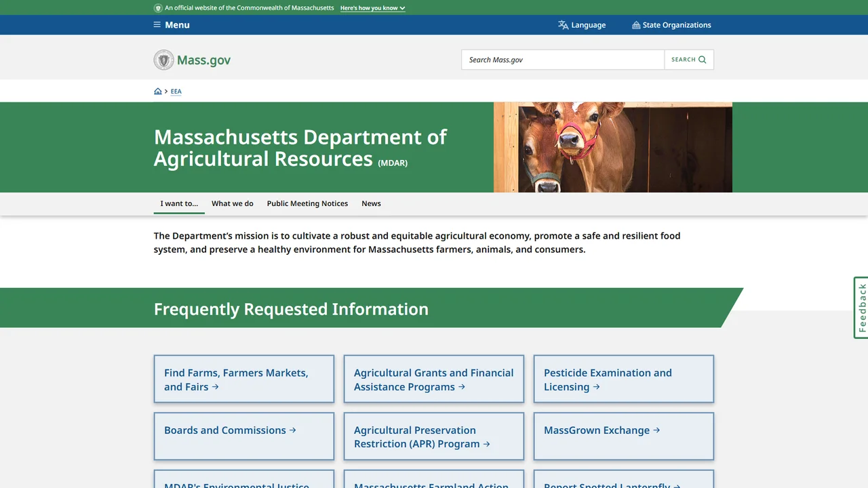Viewport: 868px width, 488px height.
Task: Open Agricultural Preservation Restriction (APR) Program
Action: (434, 436)
